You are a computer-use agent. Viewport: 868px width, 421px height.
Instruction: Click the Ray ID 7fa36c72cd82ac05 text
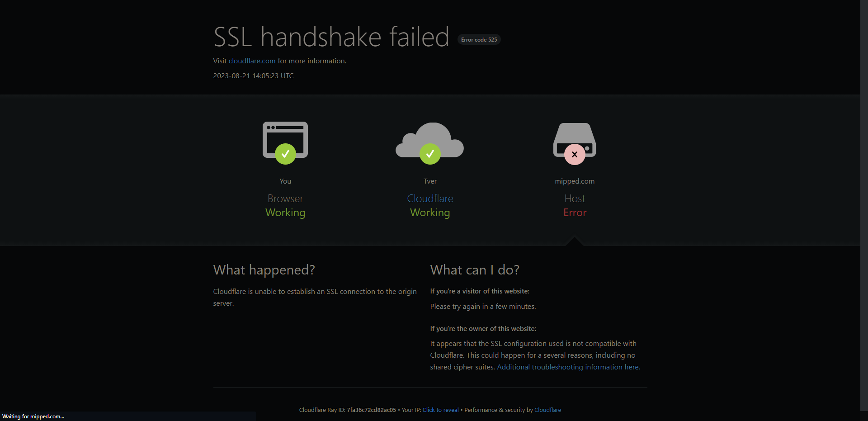coord(371,410)
